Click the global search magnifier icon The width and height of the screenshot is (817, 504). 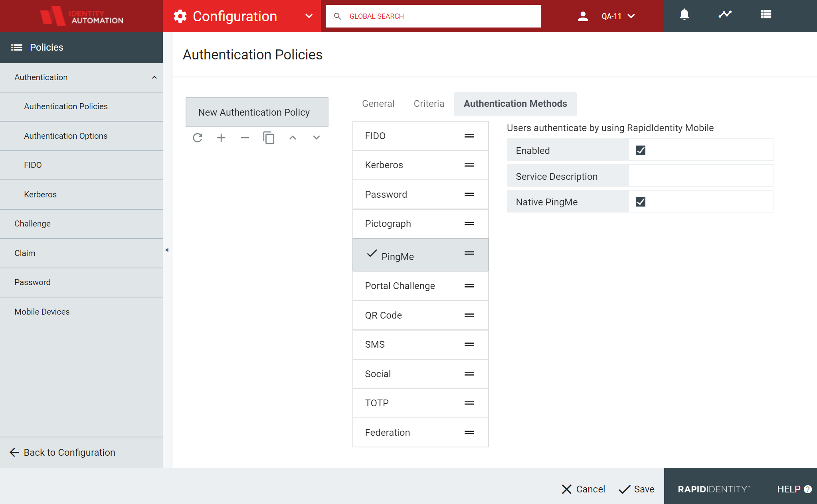(337, 16)
